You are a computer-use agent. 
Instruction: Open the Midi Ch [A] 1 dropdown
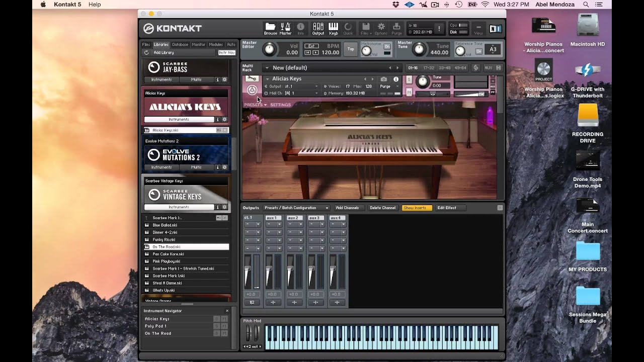[x=292, y=93]
